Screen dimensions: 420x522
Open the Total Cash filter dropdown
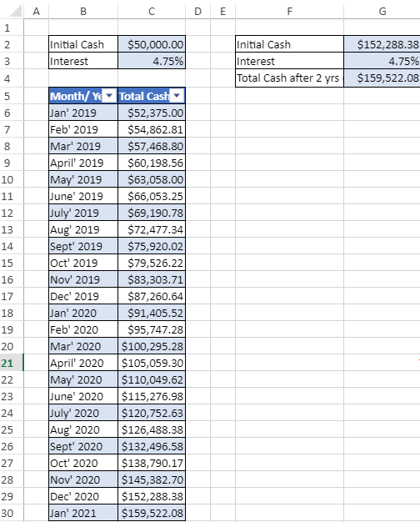[177, 96]
